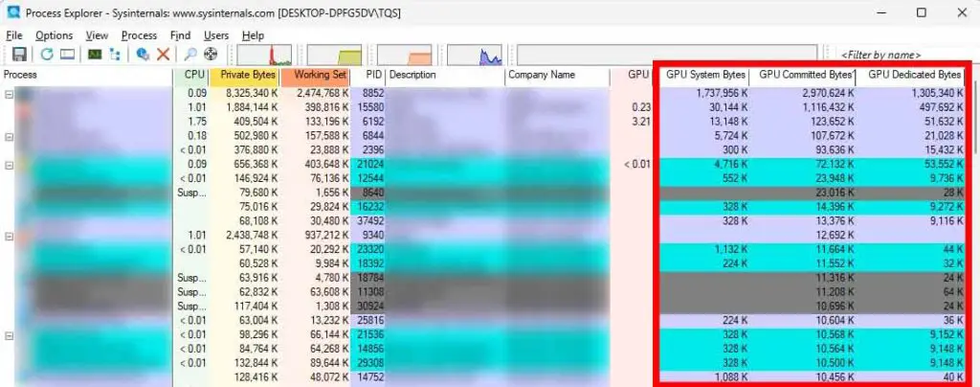Select the cell showing 1,305,340 K

[x=936, y=94]
